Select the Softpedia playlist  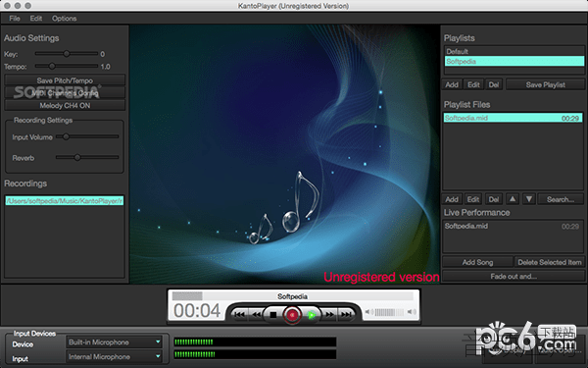point(514,61)
